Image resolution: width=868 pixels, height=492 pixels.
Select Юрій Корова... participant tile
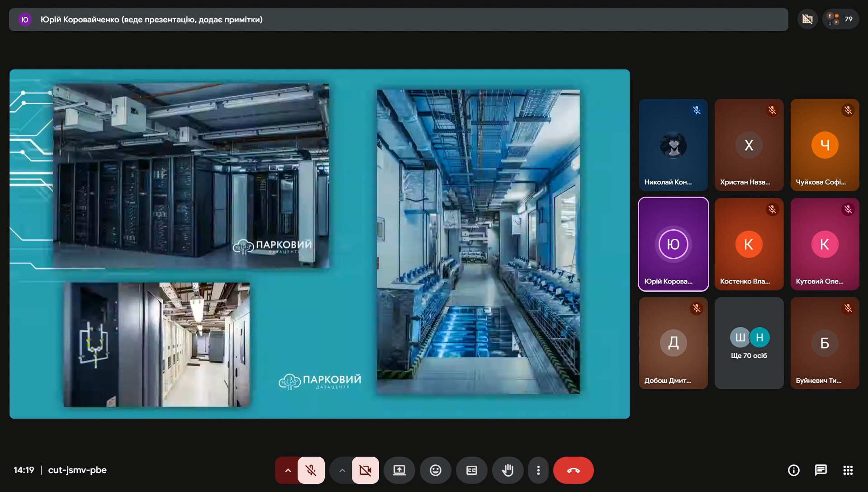(673, 244)
